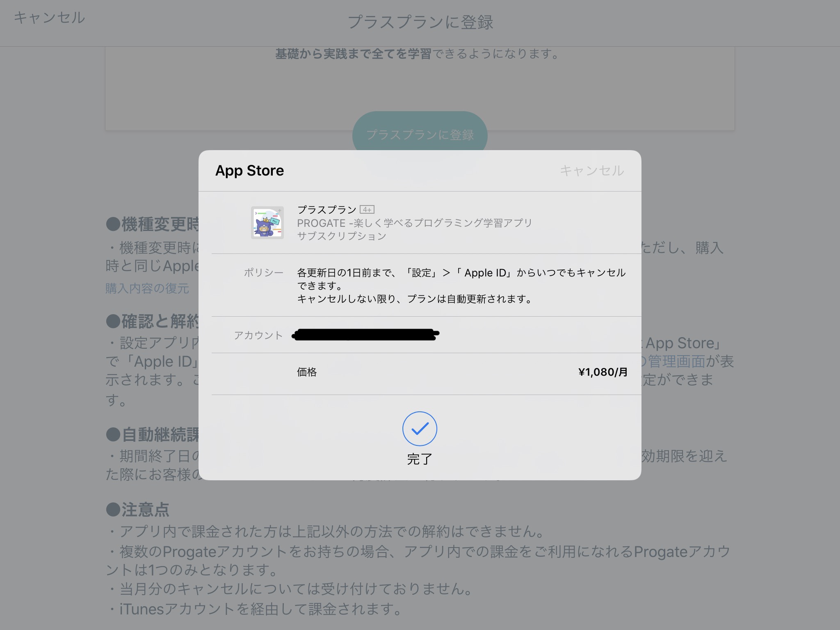
Task: Tap the PROGATE app icon thumbnail
Action: tap(267, 223)
